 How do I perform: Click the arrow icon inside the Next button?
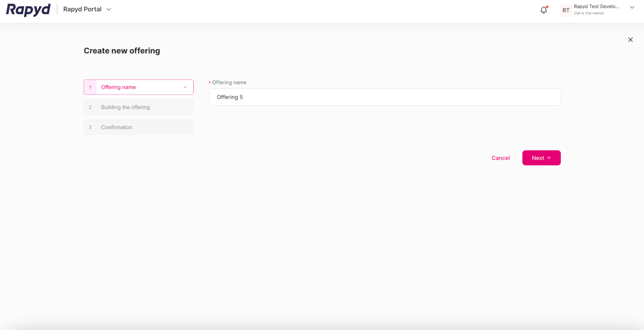(x=548, y=158)
